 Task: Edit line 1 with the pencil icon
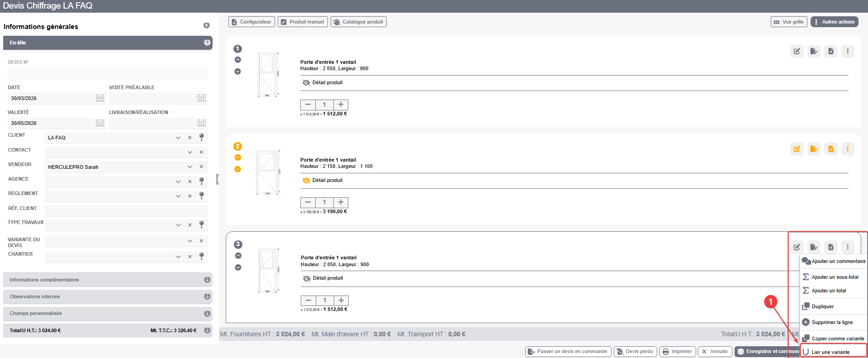pyautogui.click(x=797, y=51)
